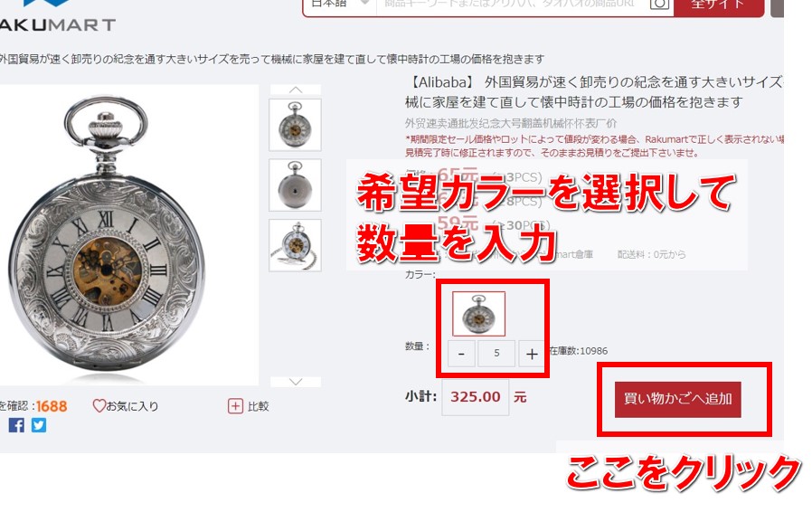Click the quantity input field showing 5
This screenshot has height=512, width=812.
(496, 354)
